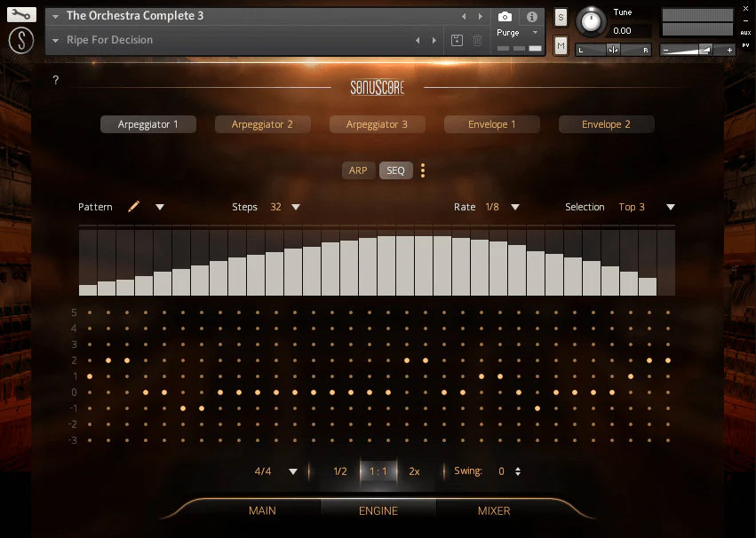Open the wrench instrument edit mode
The height and width of the screenshot is (538, 756).
21,14
